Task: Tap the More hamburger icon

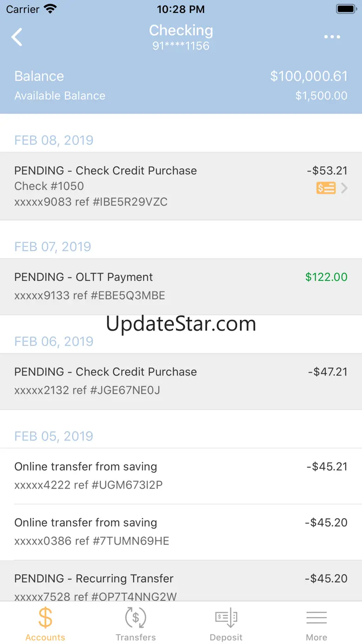Action: [x=317, y=618]
